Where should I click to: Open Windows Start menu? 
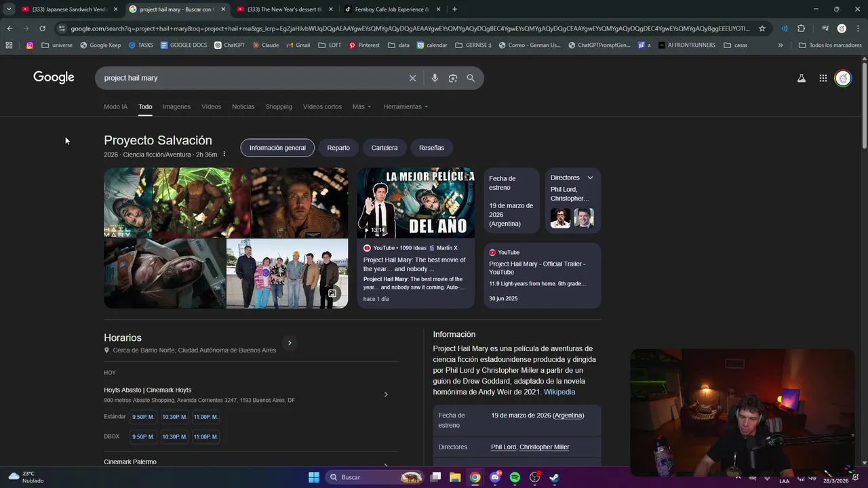click(x=314, y=477)
